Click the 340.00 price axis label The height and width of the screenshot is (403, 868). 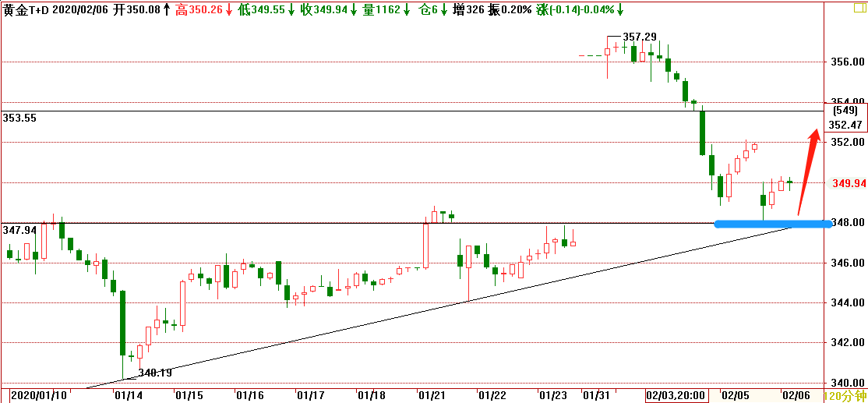pos(846,383)
